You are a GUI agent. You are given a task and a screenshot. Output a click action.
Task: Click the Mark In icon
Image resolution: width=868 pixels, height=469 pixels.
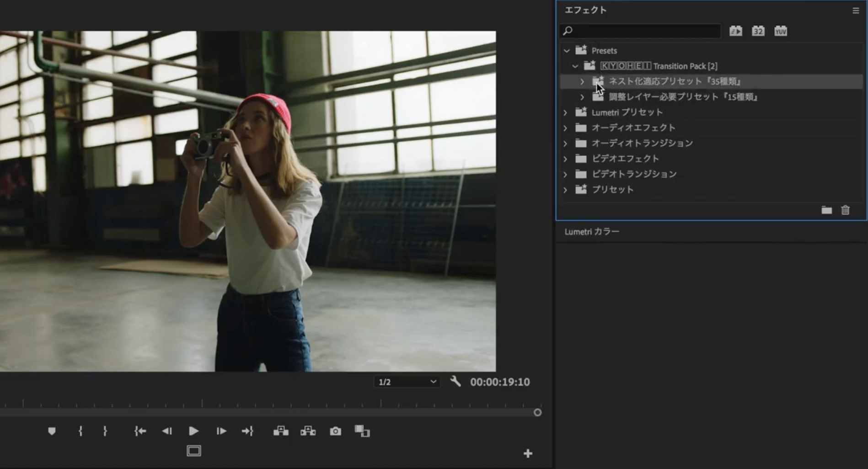click(80, 431)
